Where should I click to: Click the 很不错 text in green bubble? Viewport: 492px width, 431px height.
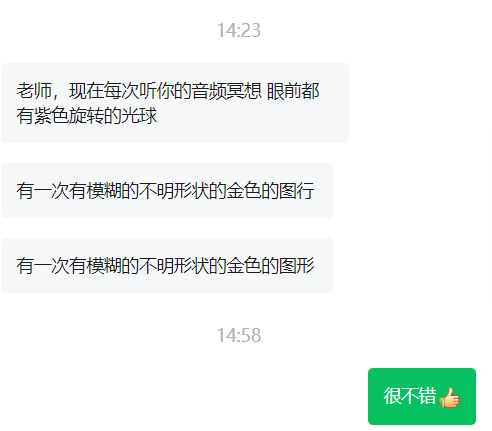[410, 396]
